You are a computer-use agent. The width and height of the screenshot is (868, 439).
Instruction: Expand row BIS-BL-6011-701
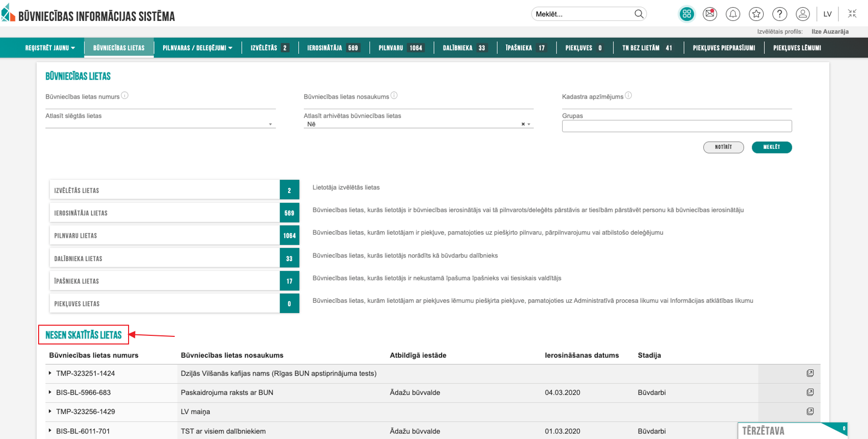click(x=50, y=430)
